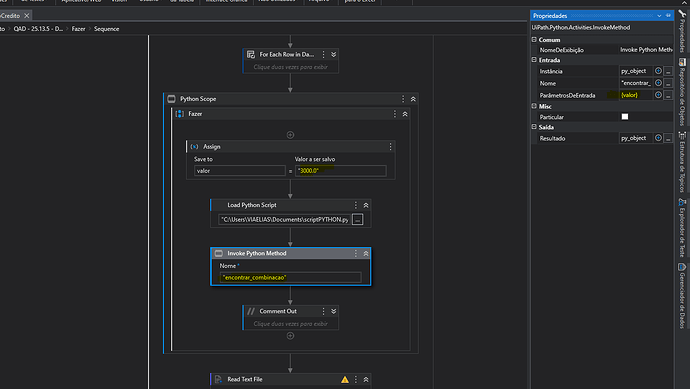Collapse the Python Scope activity

pyautogui.click(x=413, y=99)
